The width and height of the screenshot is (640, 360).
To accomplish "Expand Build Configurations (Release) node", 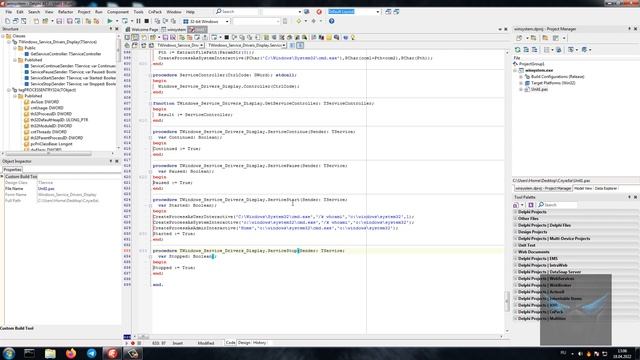I will tap(521, 77).
